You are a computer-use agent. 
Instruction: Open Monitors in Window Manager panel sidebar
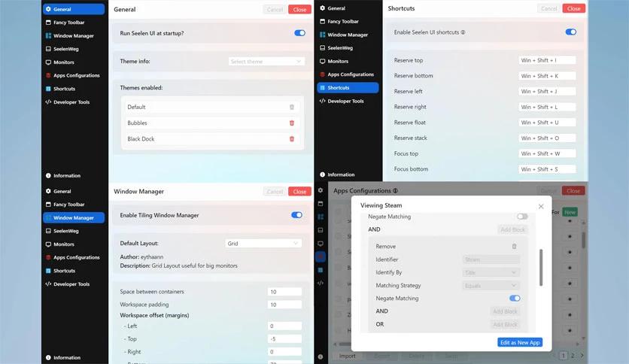click(x=74, y=244)
